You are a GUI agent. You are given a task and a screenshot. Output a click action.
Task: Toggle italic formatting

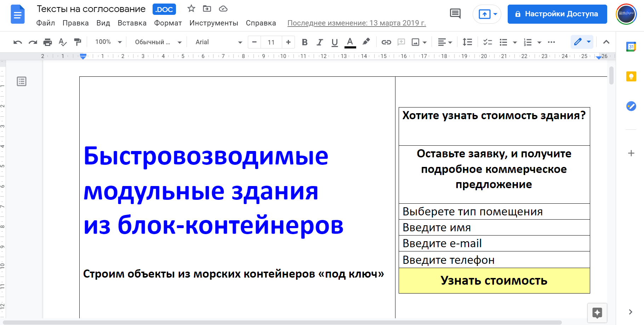tap(320, 42)
